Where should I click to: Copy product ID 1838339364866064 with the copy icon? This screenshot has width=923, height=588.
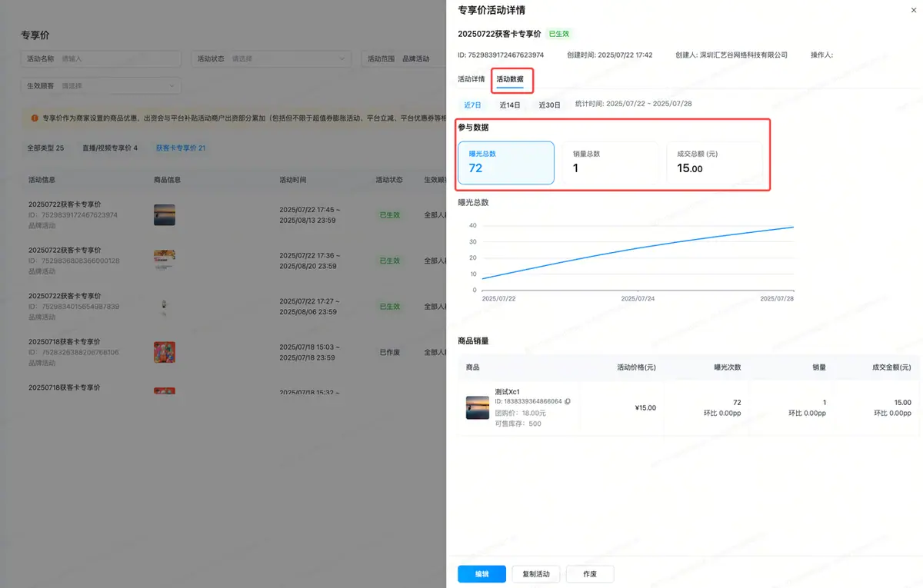(568, 401)
